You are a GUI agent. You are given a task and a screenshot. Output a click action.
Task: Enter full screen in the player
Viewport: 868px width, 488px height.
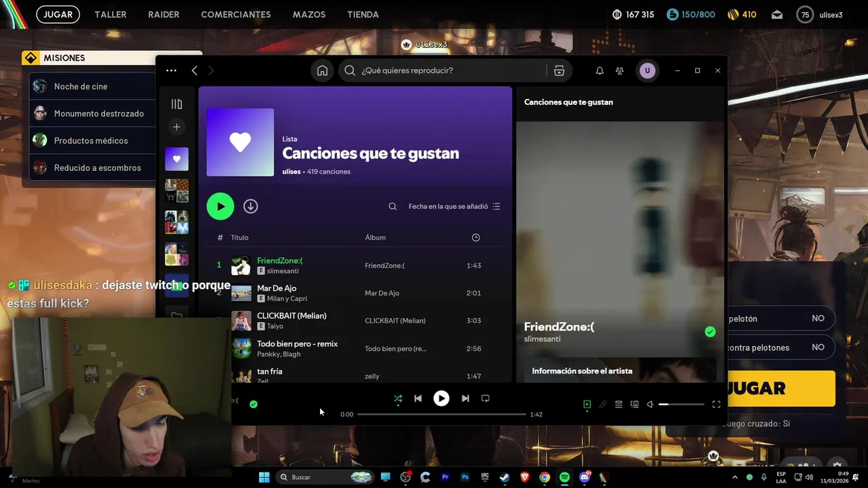tap(716, 404)
